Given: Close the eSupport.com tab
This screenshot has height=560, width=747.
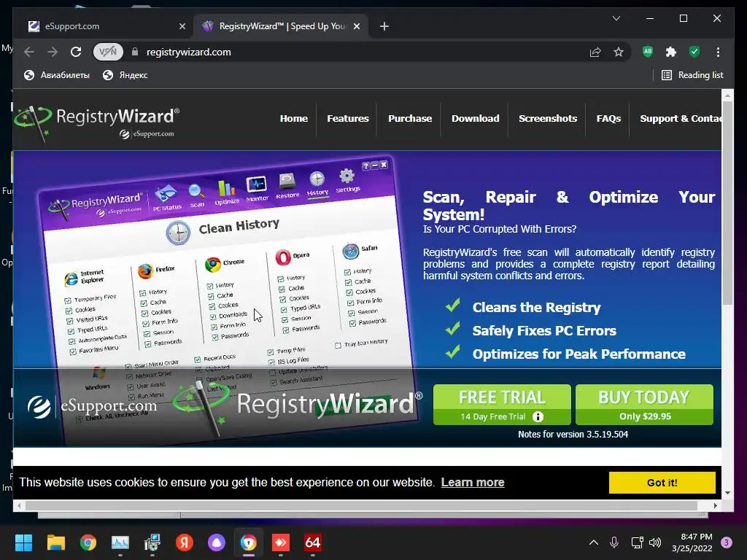Looking at the screenshot, I should [x=182, y=27].
